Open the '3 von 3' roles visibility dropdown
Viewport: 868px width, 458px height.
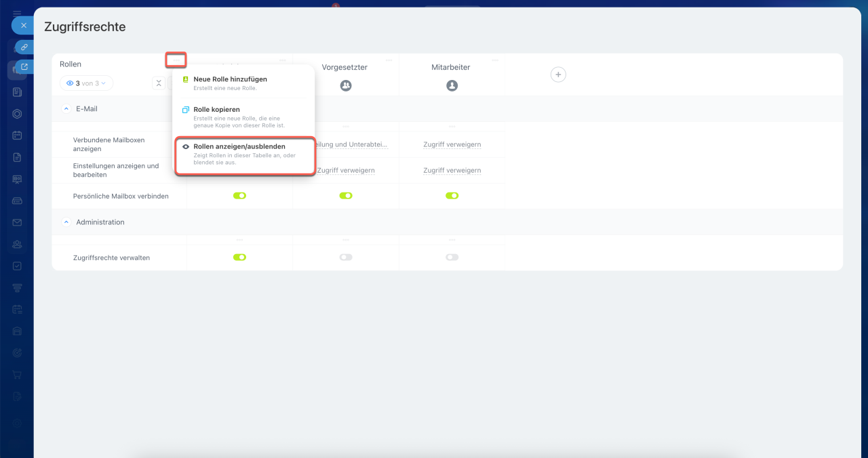click(x=86, y=83)
